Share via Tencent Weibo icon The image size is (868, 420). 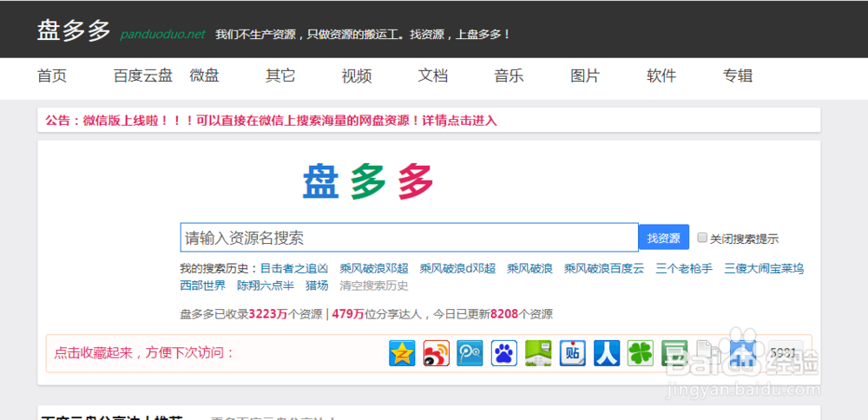click(470, 353)
